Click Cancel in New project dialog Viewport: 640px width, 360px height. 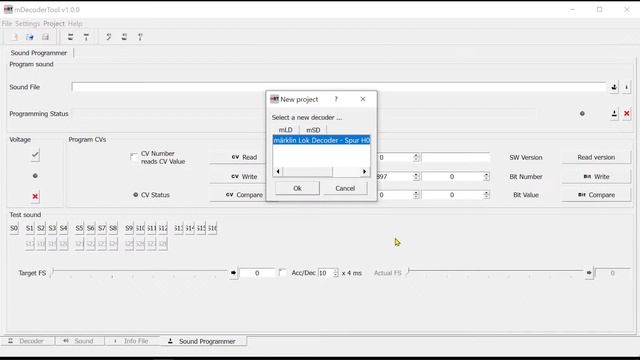[x=345, y=188]
